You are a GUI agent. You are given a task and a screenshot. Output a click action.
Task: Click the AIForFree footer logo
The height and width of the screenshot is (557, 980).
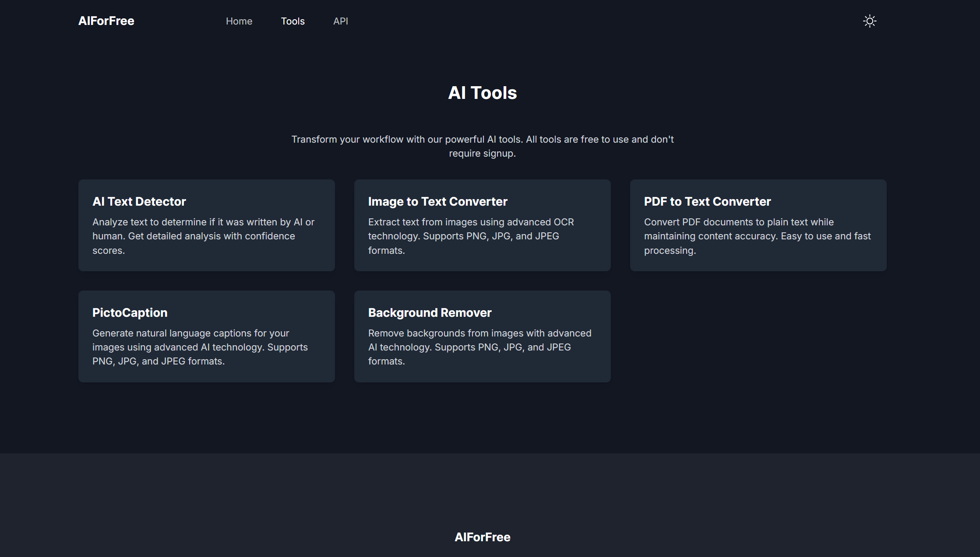pyautogui.click(x=482, y=537)
